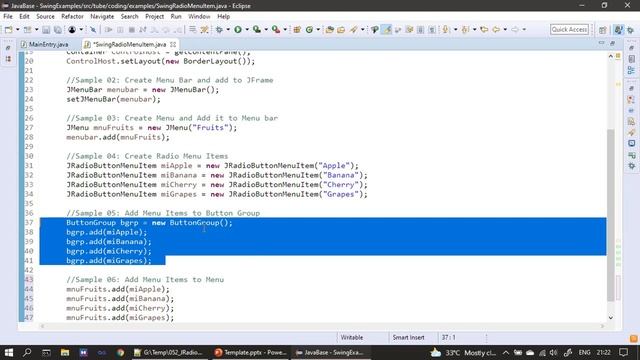Click the Forward navigation arrow icon
This screenshot has width=640, height=360.
tap(515, 30)
